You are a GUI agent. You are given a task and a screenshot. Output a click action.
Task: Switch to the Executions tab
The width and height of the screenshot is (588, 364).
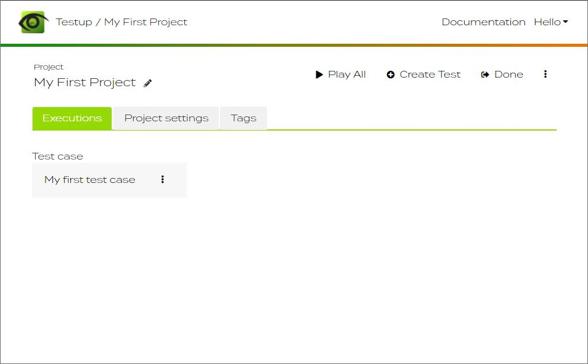pyautogui.click(x=72, y=118)
